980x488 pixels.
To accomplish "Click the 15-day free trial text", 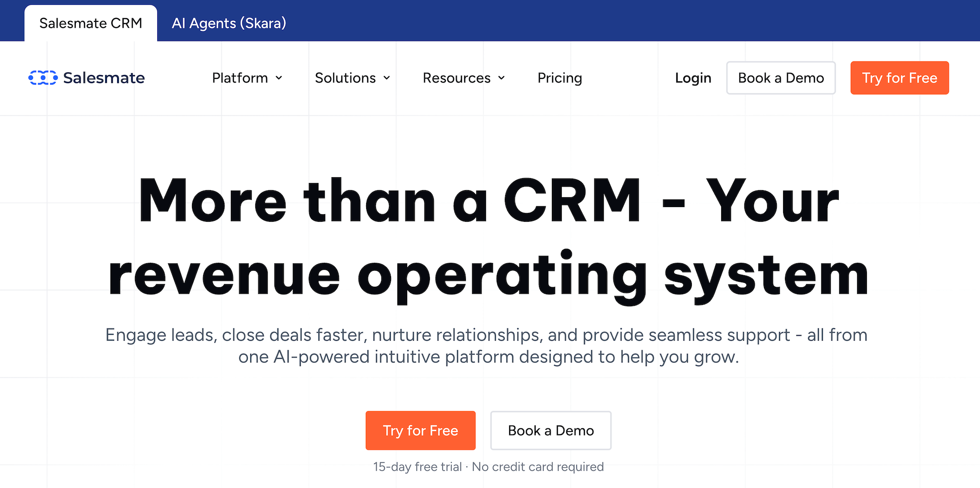I will pos(488,467).
